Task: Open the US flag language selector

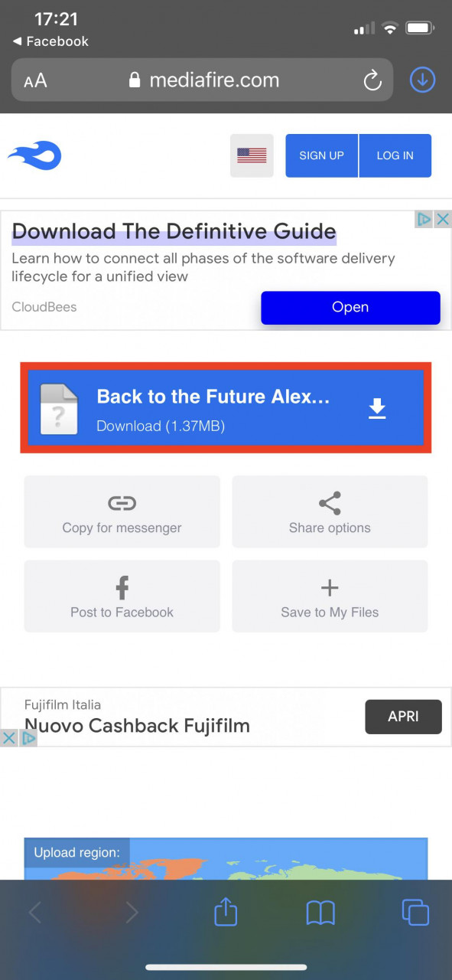Action: coord(252,155)
